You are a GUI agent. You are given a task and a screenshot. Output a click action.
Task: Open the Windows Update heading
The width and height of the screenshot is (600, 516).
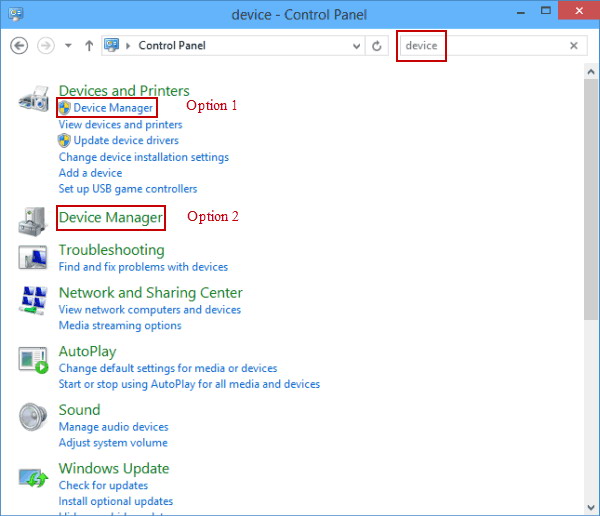click(114, 469)
